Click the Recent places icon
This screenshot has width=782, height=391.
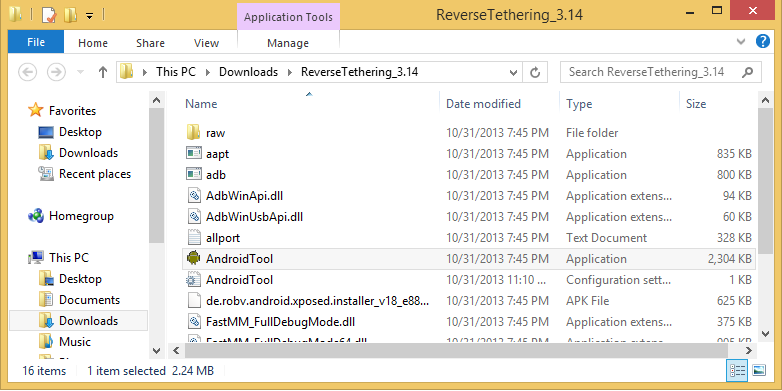[46, 174]
